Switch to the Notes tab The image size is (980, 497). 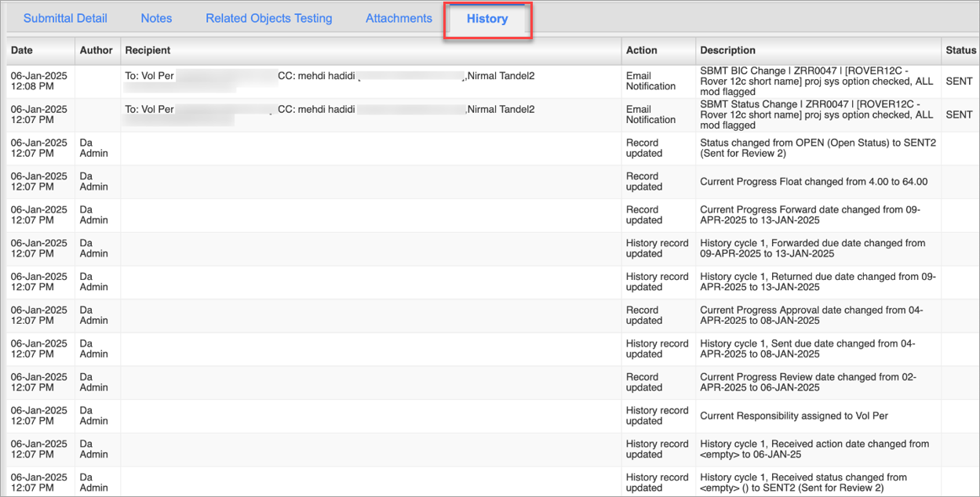pos(156,18)
